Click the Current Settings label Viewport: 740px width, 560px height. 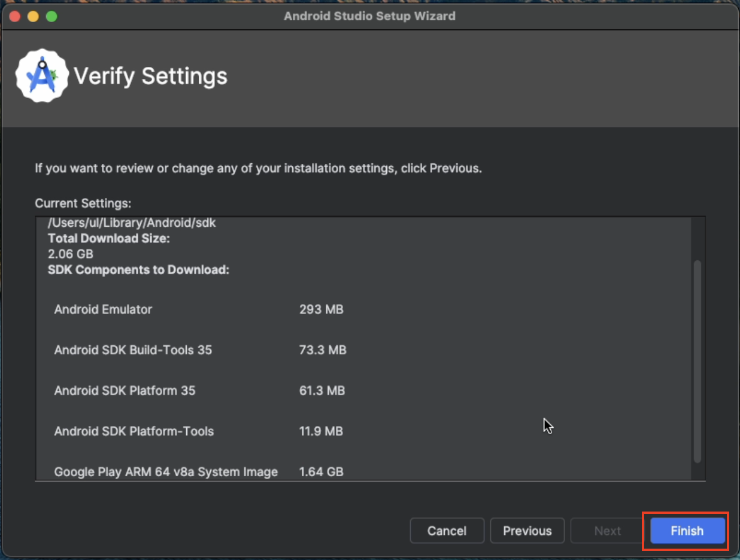(83, 203)
